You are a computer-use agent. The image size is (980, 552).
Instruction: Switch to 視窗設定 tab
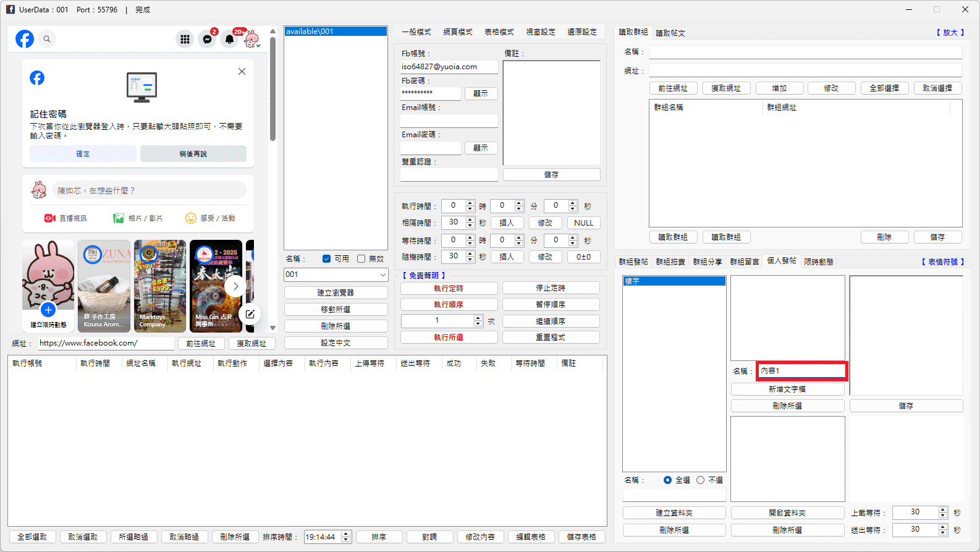[541, 32]
